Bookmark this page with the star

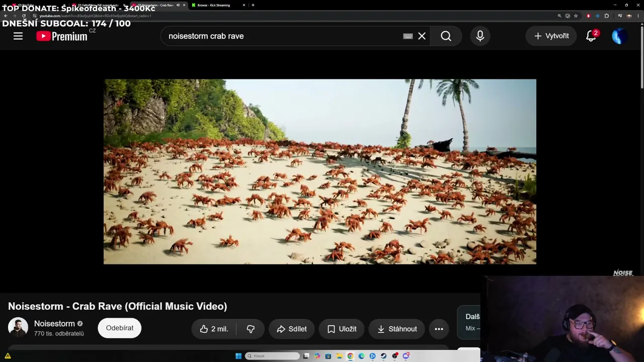pos(576,16)
